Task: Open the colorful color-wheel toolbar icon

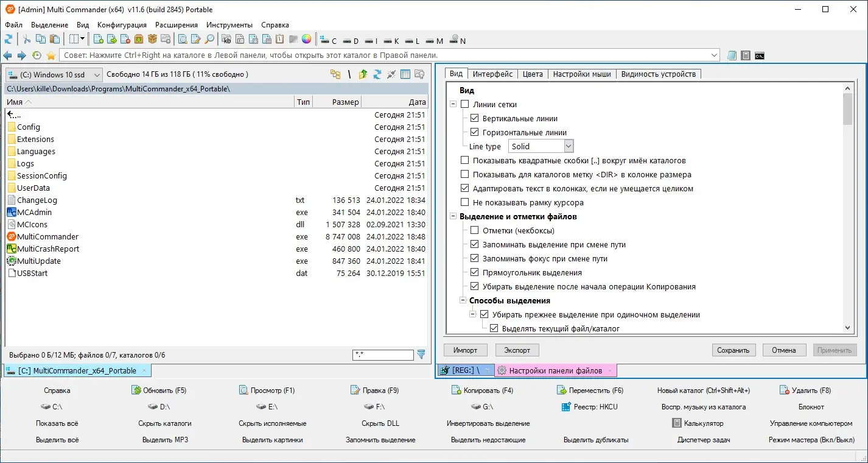Action: click(x=306, y=40)
